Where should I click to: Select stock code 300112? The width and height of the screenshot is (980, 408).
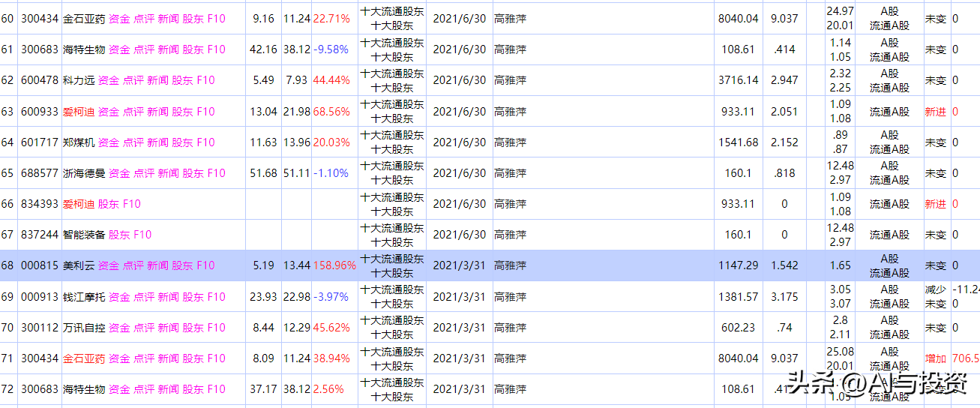40,327
